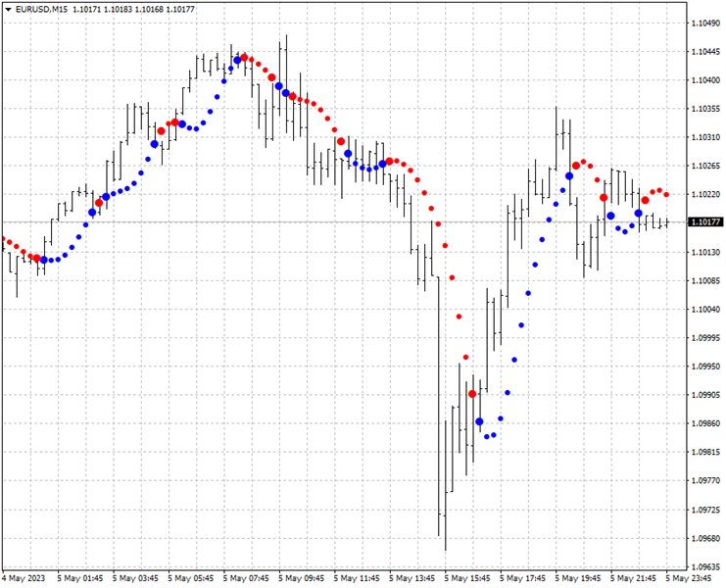
Task: Click the EURUSD,M15 chart title text
Action: pos(41,9)
